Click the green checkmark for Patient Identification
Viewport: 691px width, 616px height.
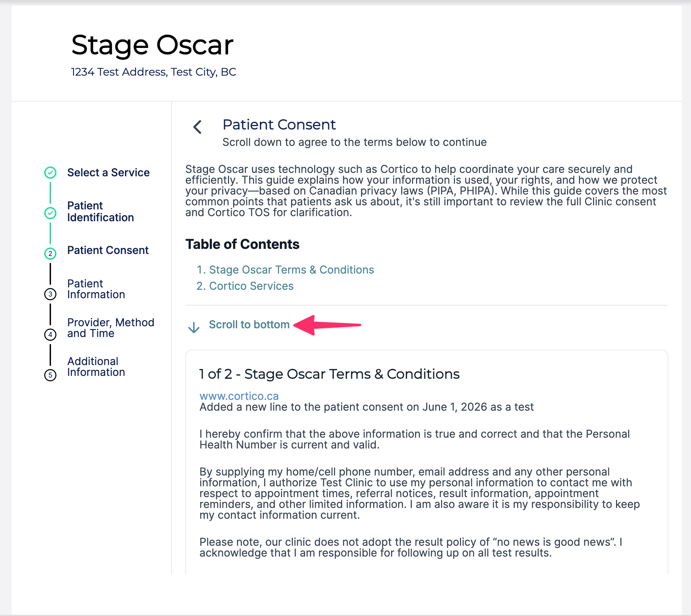click(x=50, y=213)
